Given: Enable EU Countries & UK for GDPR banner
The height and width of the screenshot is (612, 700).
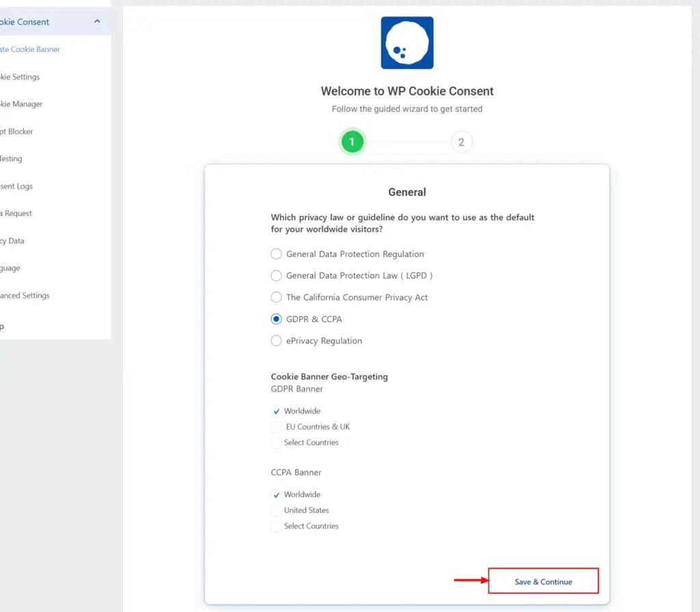Looking at the screenshot, I should point(276,426).
